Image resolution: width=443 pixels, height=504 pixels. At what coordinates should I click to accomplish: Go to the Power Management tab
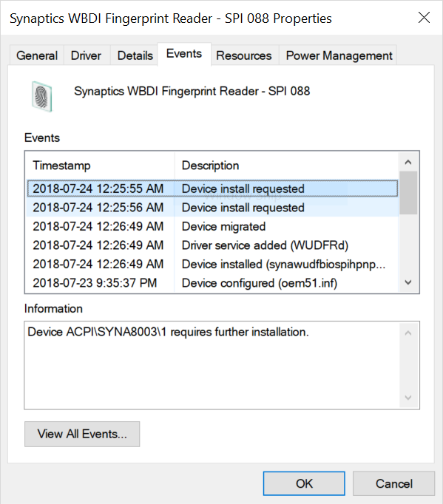tap(339, 55)
